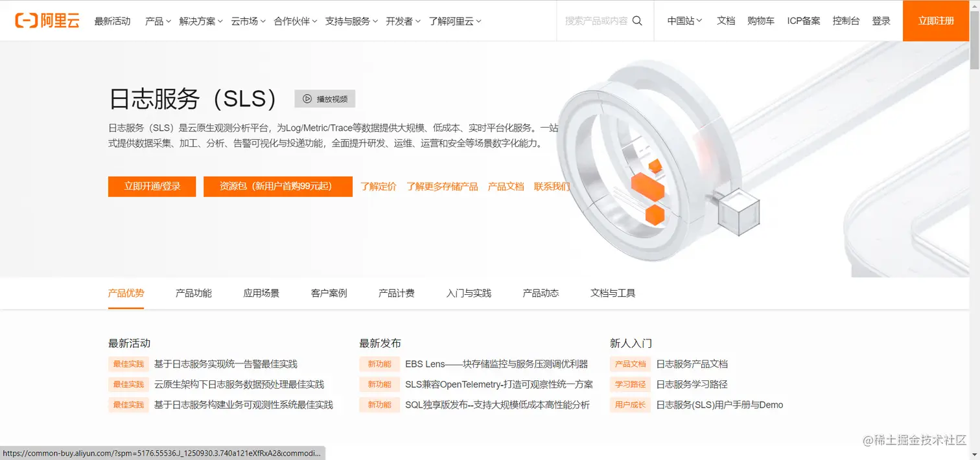
Task: Expand the 产品 dropdown menu
Action: tap(158, 21)
